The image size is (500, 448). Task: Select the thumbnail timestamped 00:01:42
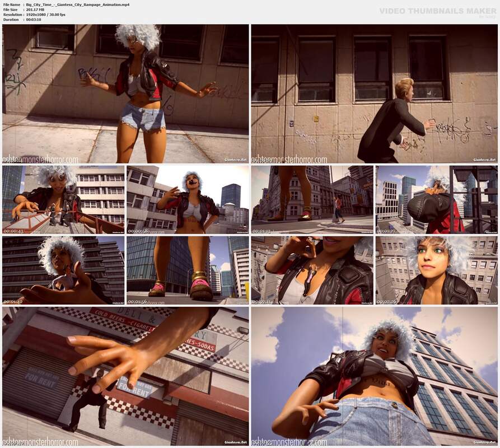[63, 270]
